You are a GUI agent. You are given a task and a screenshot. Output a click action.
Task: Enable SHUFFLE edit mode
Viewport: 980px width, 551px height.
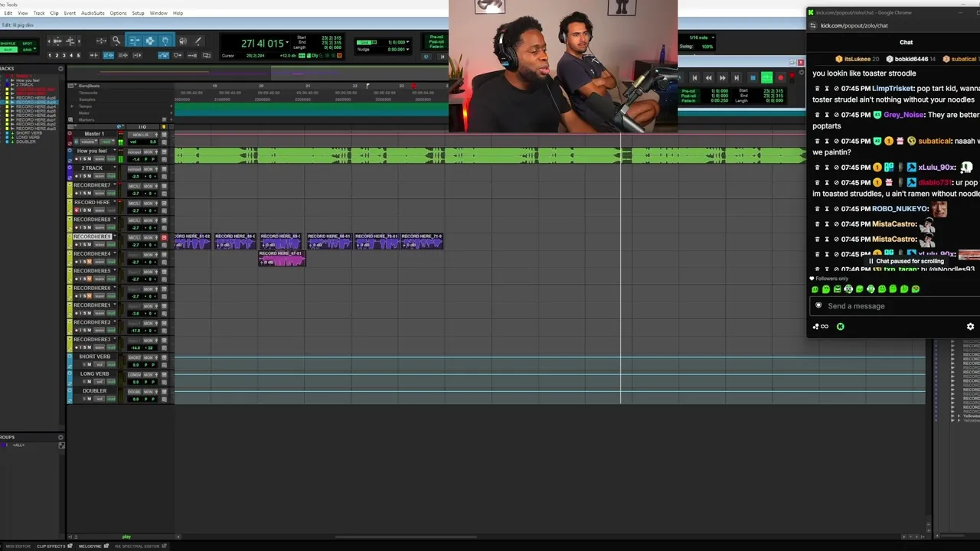coord(8,44)
